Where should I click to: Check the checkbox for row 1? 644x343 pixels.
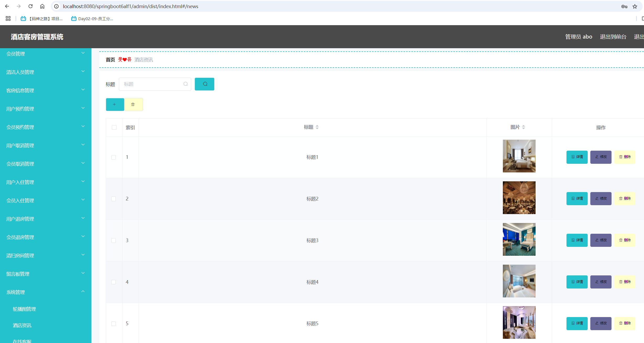(x=114, y=157)
